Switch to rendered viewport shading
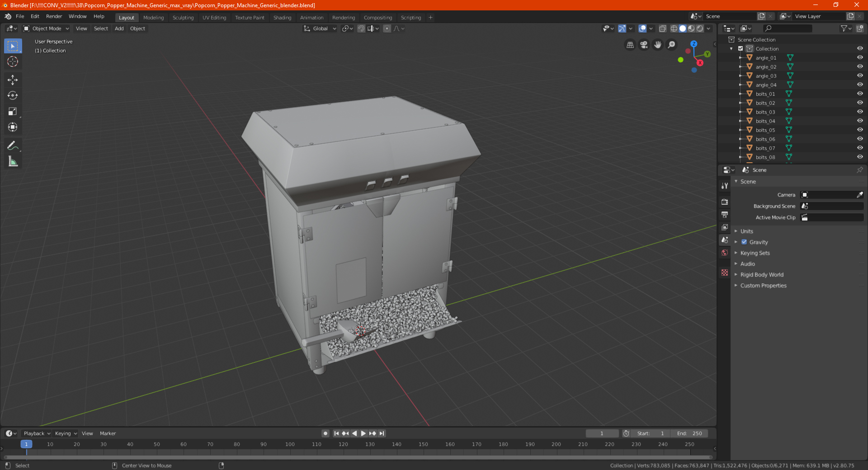Image resolution: width=868 pixels, height=470 pixels. point(700,28)
